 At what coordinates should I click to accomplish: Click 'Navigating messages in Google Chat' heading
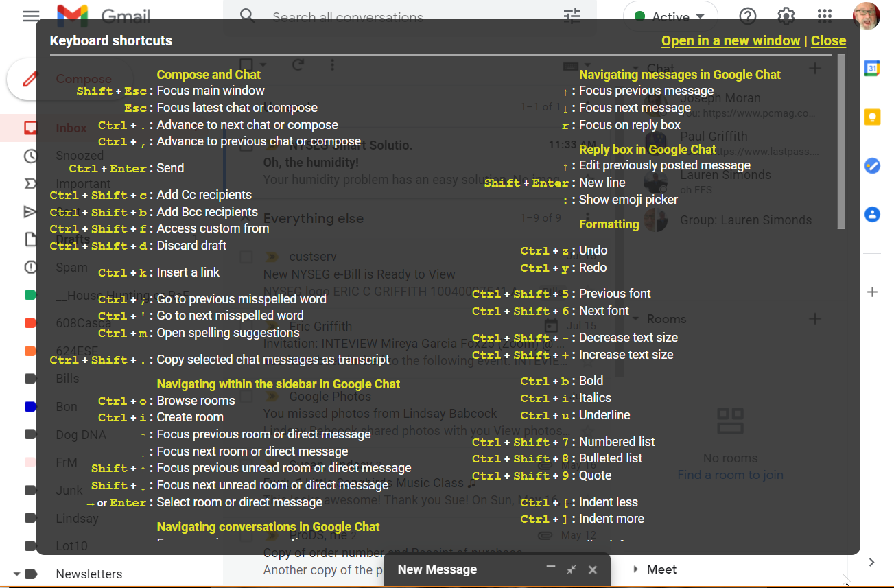[680, 75]
